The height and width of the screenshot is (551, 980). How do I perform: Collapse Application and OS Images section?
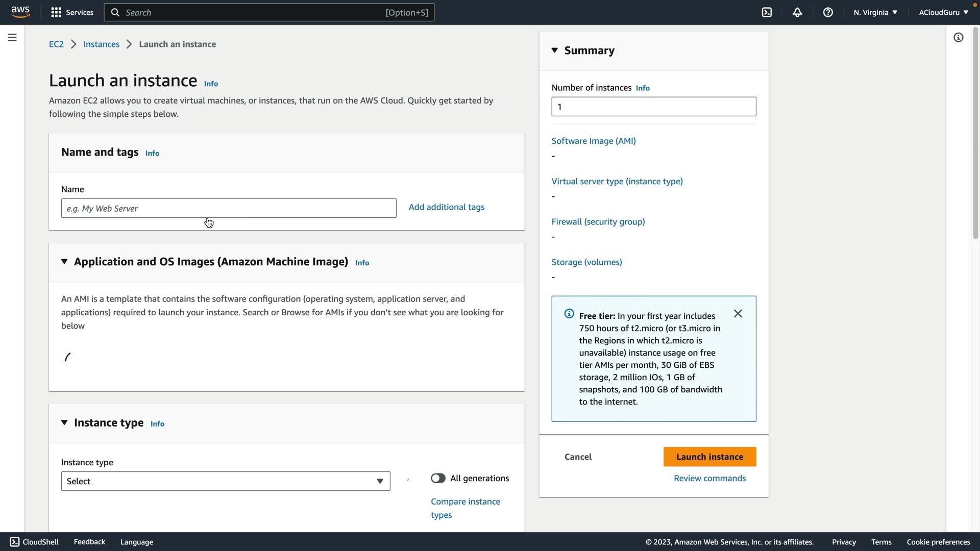coord(64,261)
